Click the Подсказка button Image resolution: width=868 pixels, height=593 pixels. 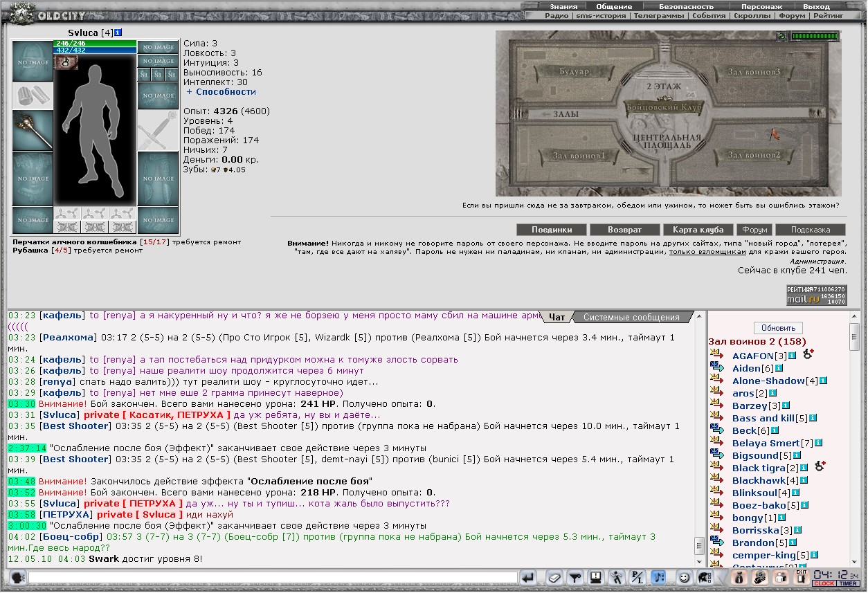811,230
